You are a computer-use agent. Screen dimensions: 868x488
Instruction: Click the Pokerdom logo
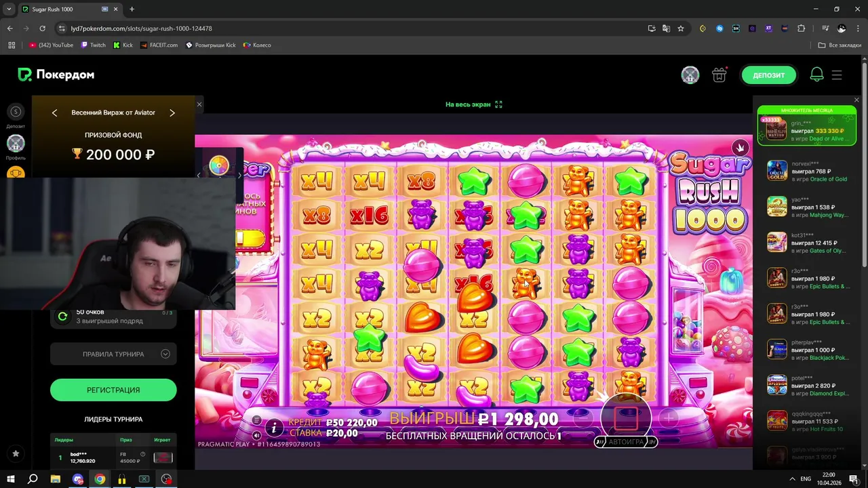pyautogui.click(x=56, y=75)
